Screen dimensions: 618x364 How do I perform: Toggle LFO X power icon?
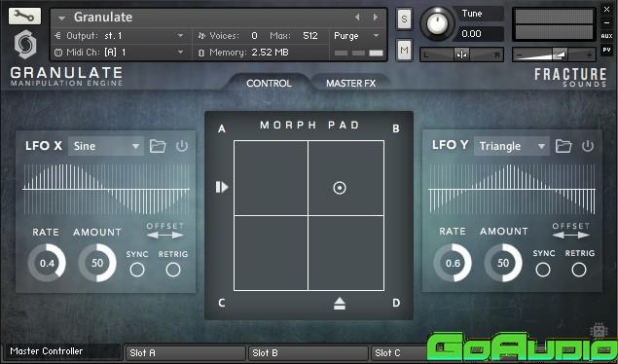point(182,146)
